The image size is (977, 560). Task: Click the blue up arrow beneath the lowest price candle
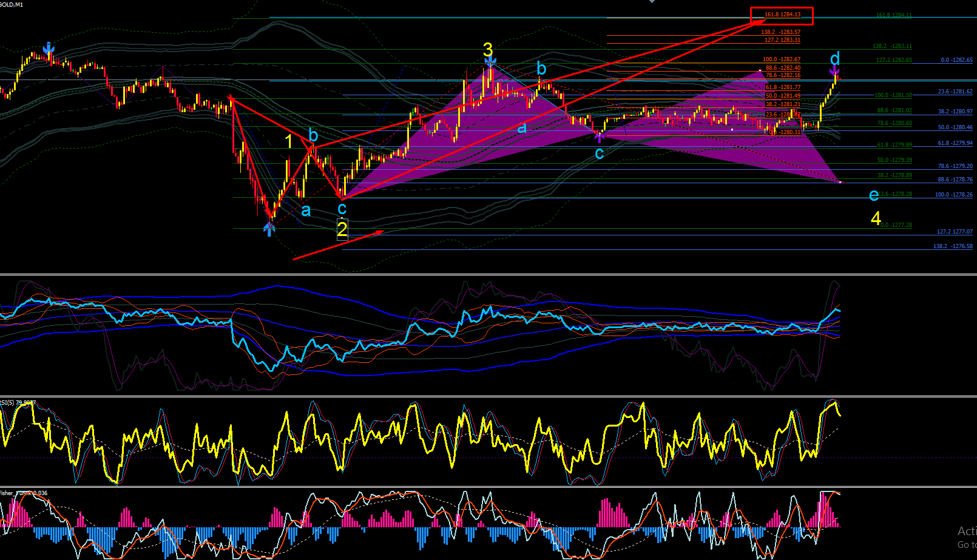pos(269,228)
